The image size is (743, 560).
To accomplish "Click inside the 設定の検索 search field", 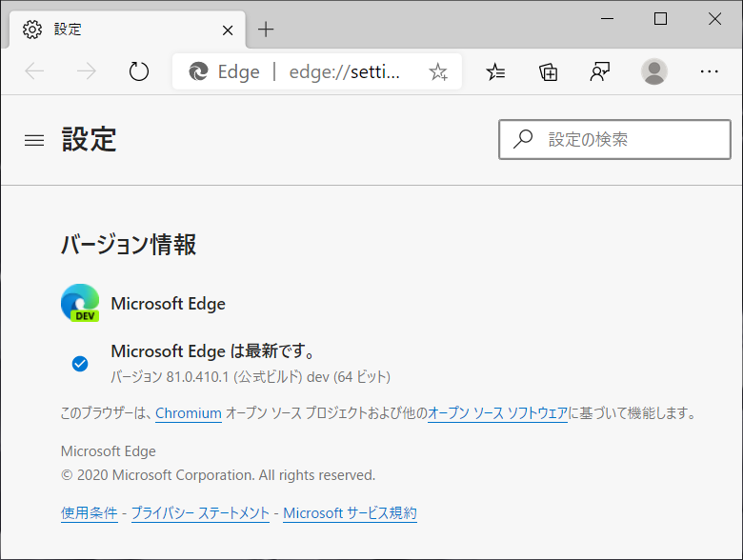I will pos(614,139).
